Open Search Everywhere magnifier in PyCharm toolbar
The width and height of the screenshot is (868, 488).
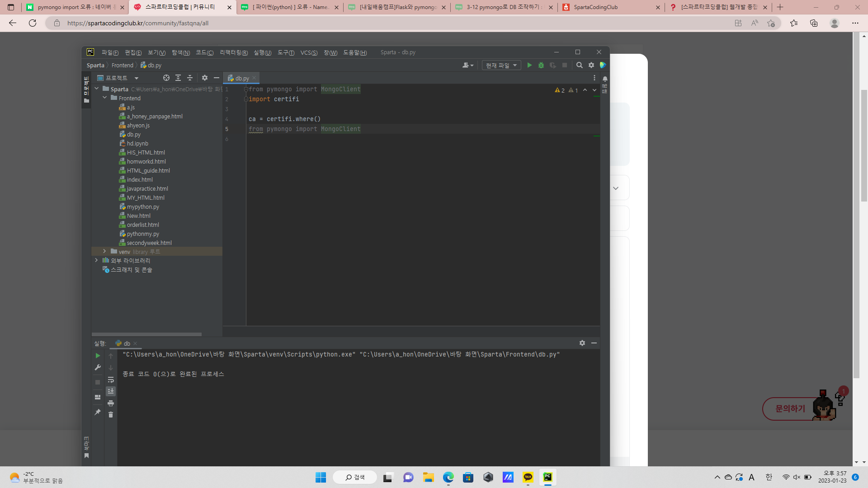coord(580,66)
